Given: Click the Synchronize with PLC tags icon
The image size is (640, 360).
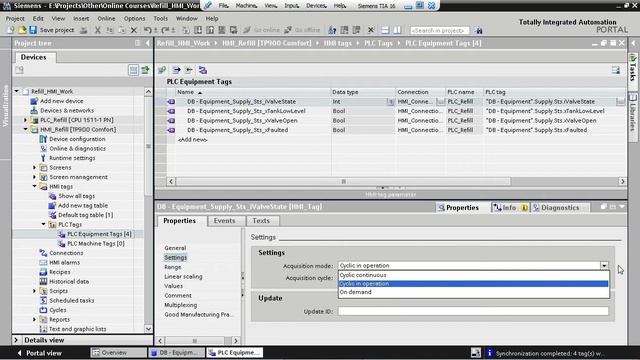Looking at the screenshot, I should click(202, 70).
